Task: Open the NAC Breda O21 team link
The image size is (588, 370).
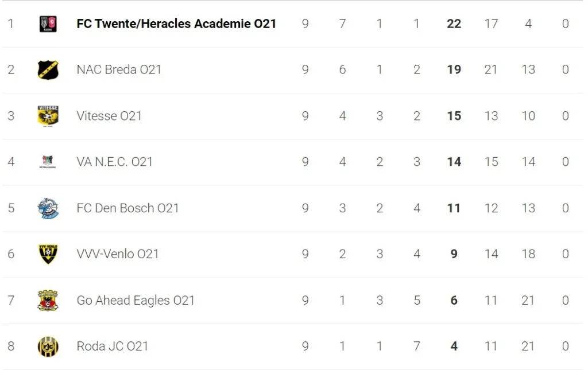Action: click(x=119, y=69)
